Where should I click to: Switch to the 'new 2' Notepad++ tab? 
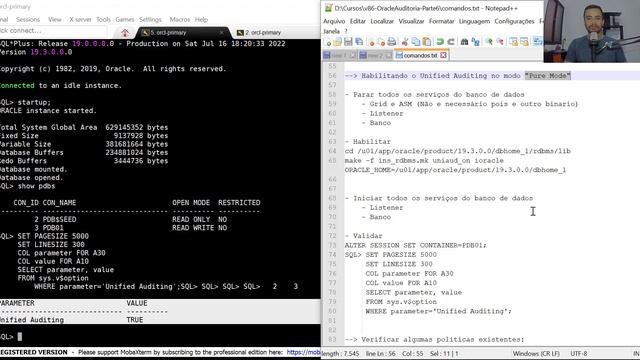pyautogui.click(x=375, y=55)
